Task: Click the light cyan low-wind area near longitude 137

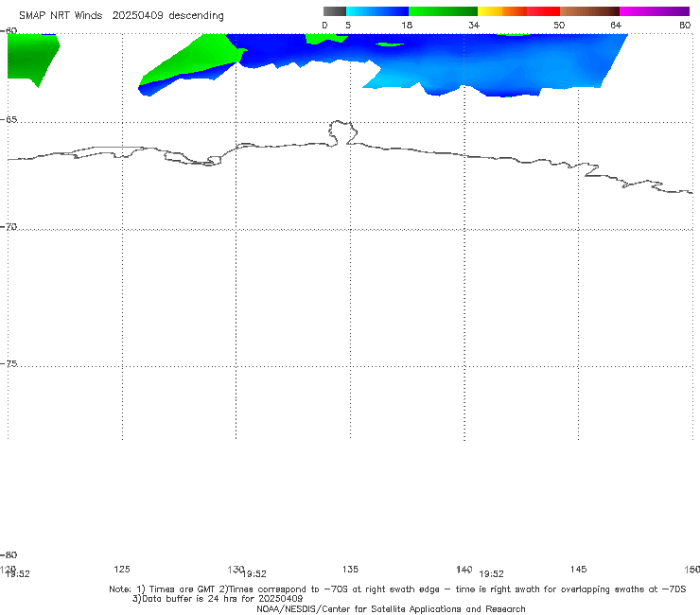Action: tap(393, 79)
